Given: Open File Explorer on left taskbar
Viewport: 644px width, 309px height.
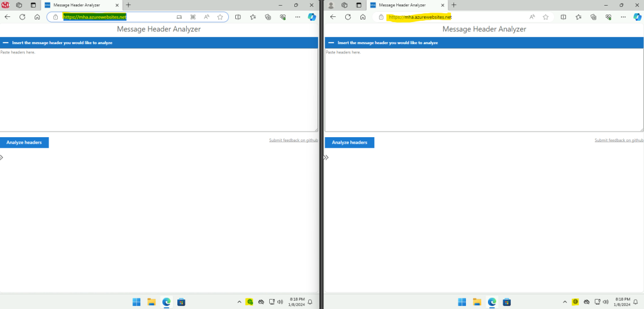Looking at the screenshot, I should coord(151,302).
